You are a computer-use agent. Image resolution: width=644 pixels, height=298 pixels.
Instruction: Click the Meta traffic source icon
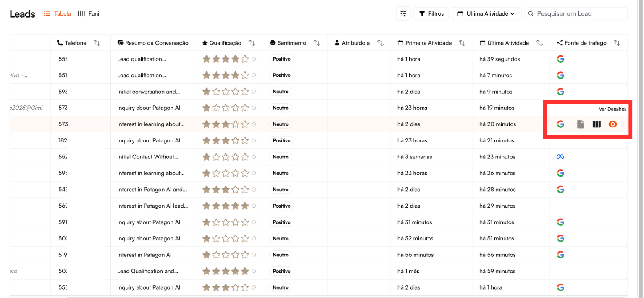point(560,157)
